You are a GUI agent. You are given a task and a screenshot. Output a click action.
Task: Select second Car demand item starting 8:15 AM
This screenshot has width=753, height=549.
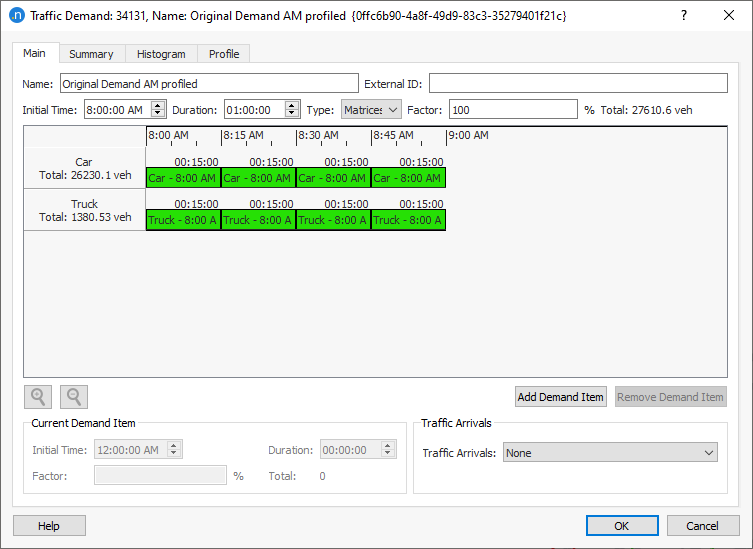pyautogui.click(x=258, y=178)
